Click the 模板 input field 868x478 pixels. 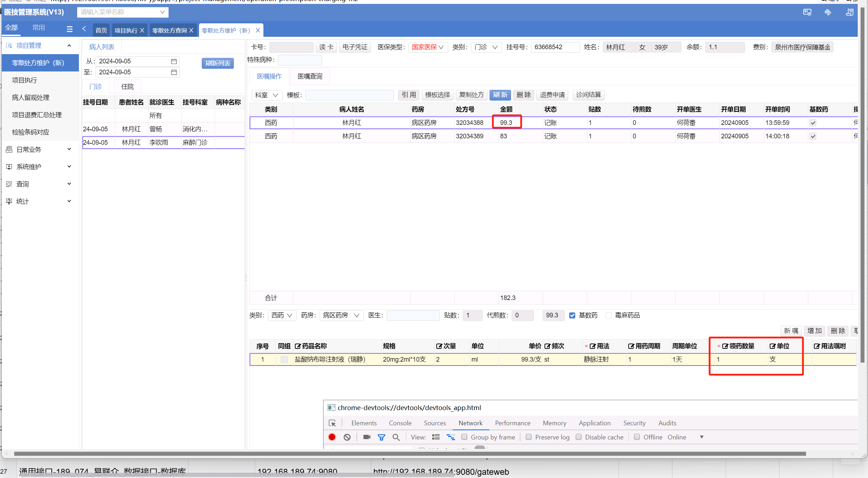[349, 95]
